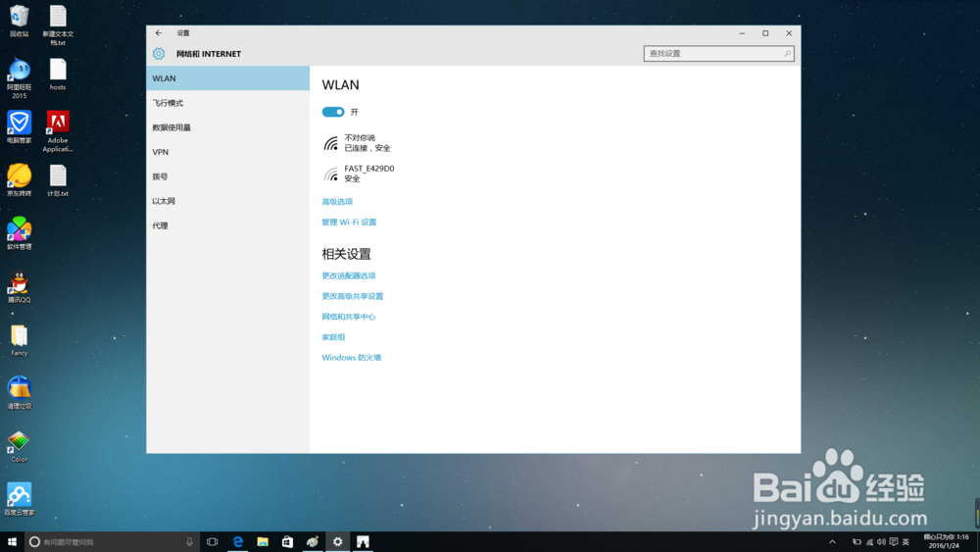Open the 高级选项 link
The height and width of the screenshot is (552, 980).
pyautogui.click(x=337, y=201)
